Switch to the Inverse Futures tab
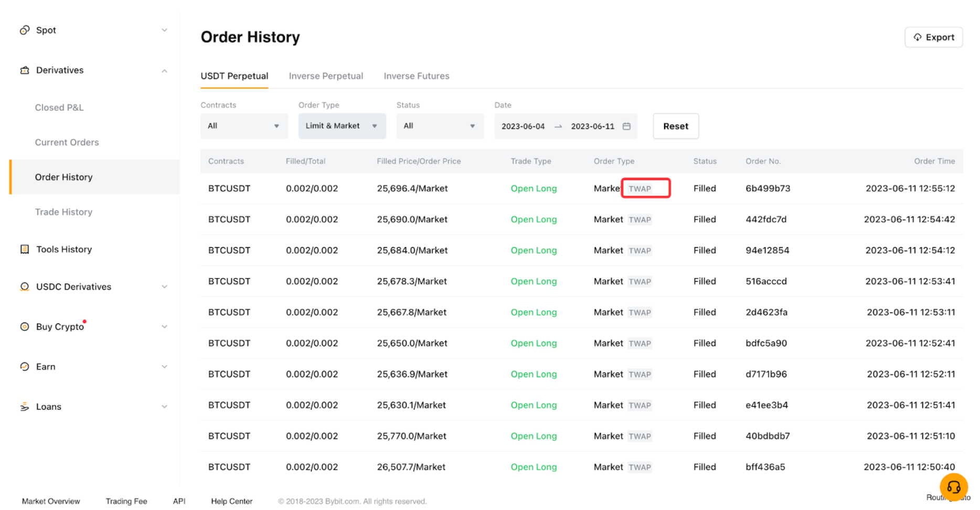 (416, 76)
